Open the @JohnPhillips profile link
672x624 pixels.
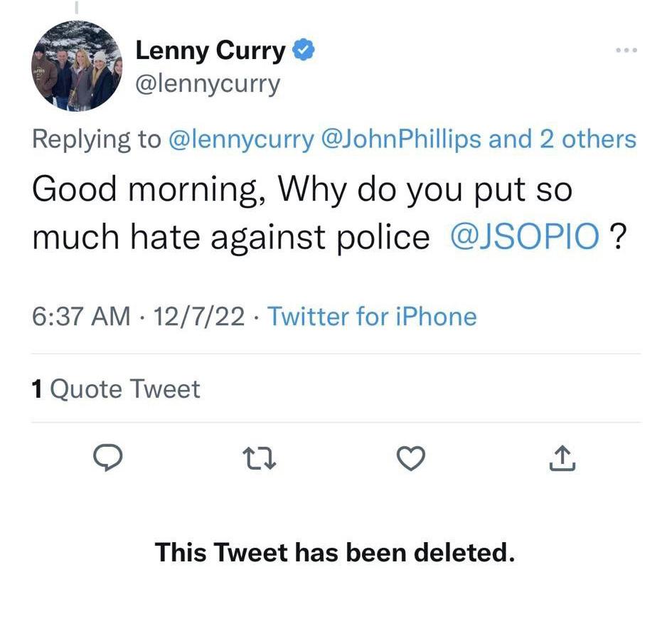tap(401, 139)
